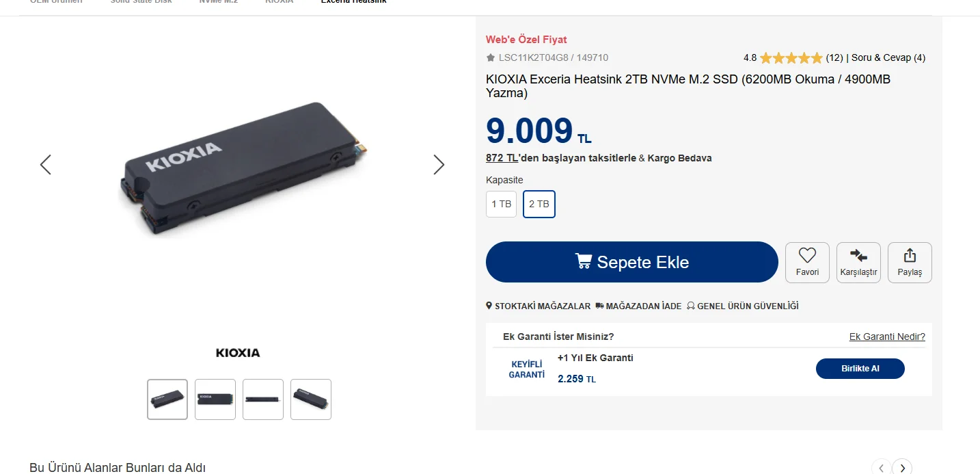Open the Ek Garanti Nedir? link

click(x=887, y=337)
